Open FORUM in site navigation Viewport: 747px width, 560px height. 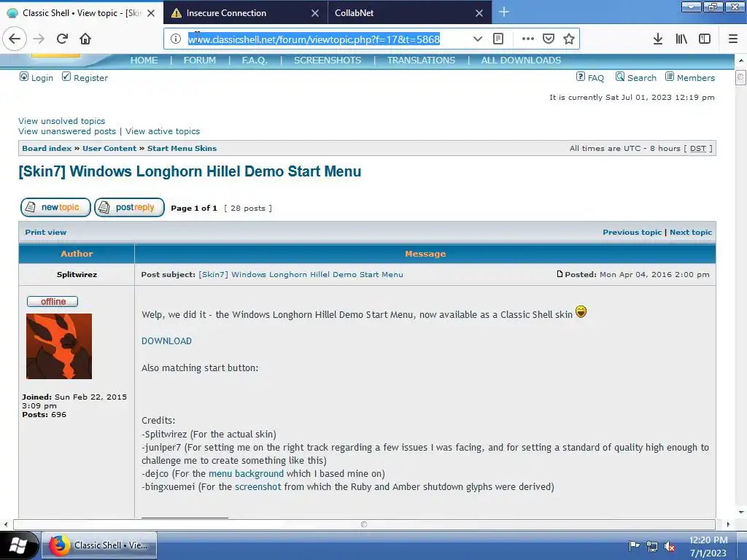pos(200,60)
